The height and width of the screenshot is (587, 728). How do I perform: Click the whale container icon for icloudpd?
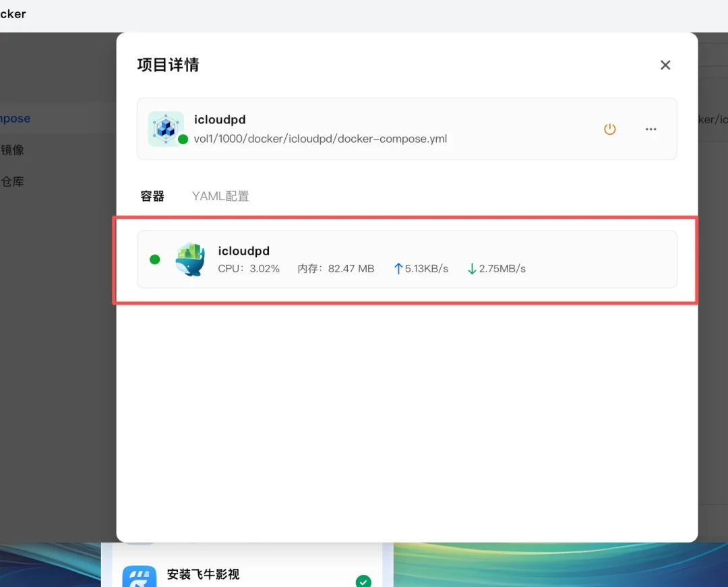point(190,259)
